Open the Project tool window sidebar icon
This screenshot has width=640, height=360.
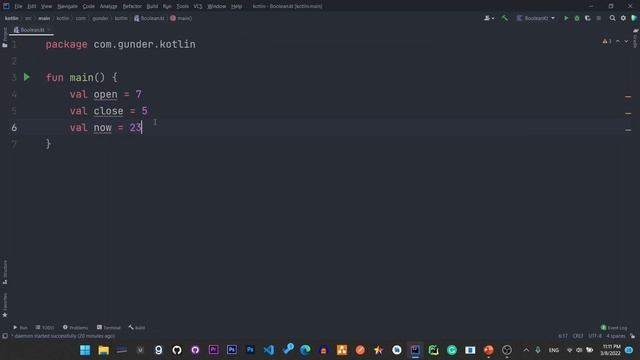[x=4, y=38]
